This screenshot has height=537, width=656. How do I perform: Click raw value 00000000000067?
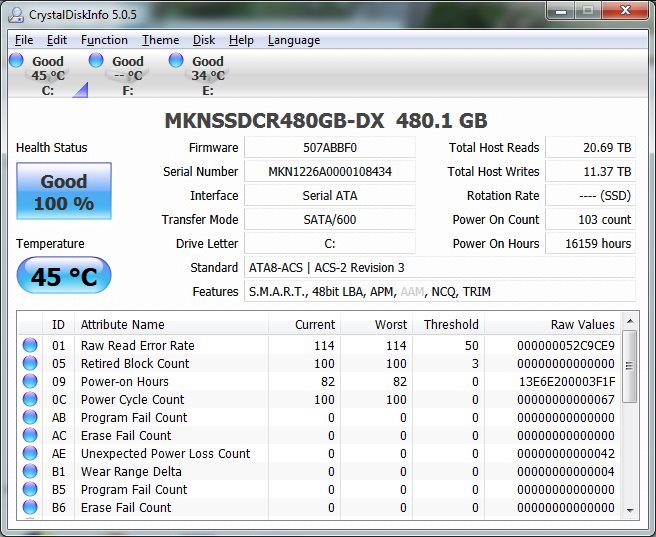(x=566, y=399)
